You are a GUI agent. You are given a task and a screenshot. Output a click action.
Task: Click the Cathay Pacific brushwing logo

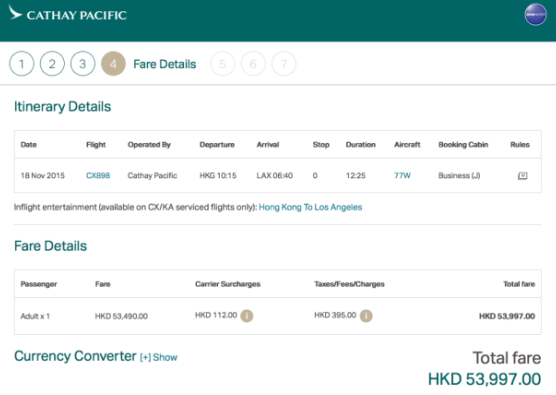(x=15, y=12)
